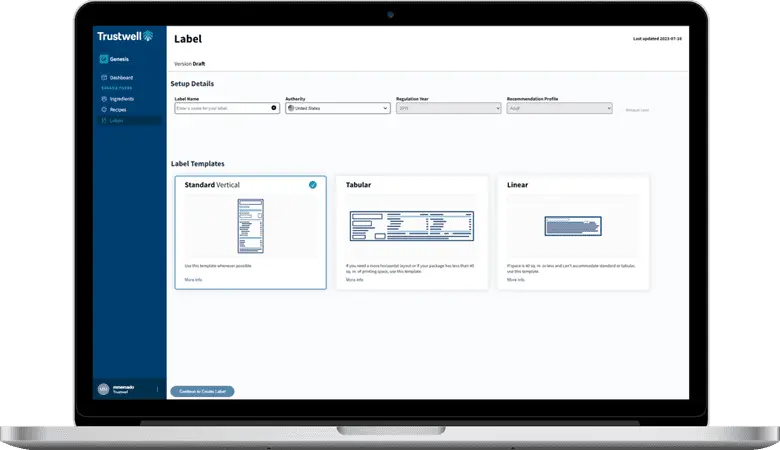The width and height of the screenshot is (780, 450).
Task: Click the icon inside Label Name field
Action: coord(274,108)
